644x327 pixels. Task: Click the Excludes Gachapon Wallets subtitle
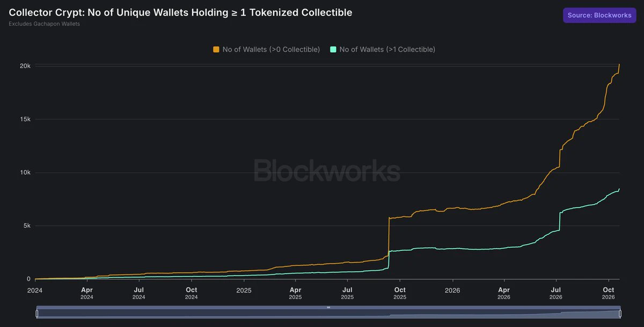click(x=45, y=24)
